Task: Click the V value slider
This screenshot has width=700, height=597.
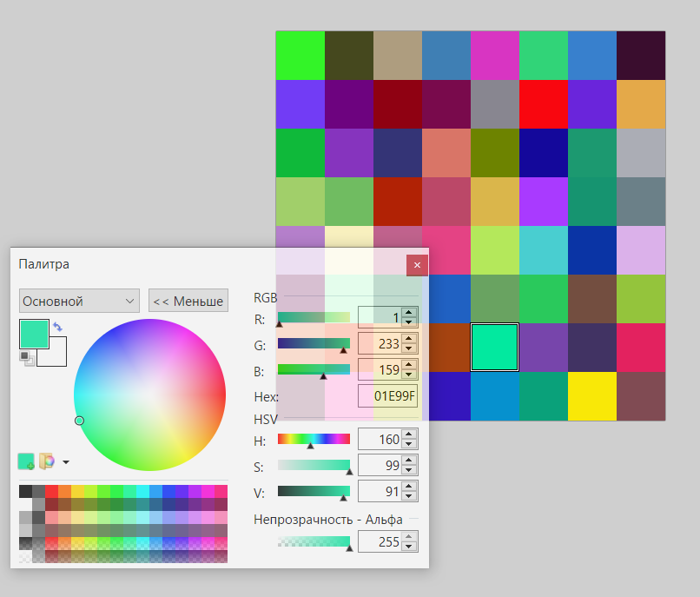Action: pos(314,491)
